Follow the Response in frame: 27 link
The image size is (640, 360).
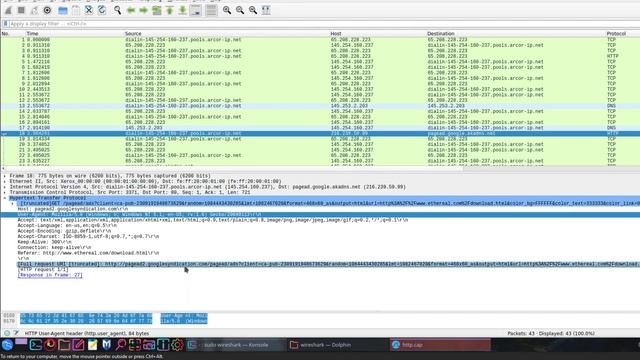[50, 275]
